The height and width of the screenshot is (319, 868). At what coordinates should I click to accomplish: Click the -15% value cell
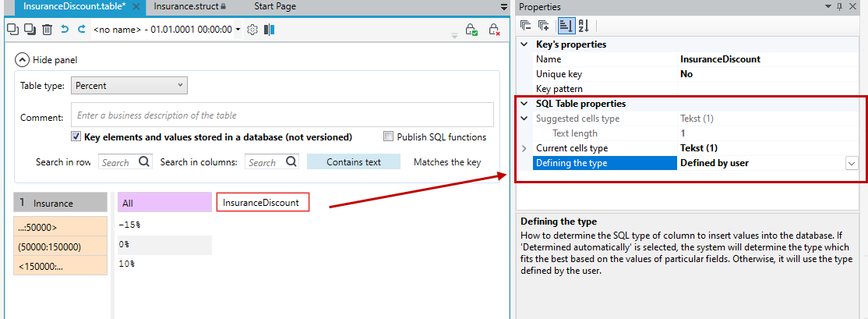click(164, 225)
